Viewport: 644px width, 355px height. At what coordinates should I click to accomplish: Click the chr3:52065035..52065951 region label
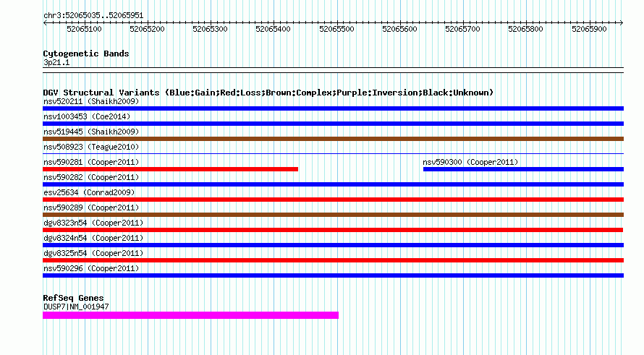click(93, 16)
